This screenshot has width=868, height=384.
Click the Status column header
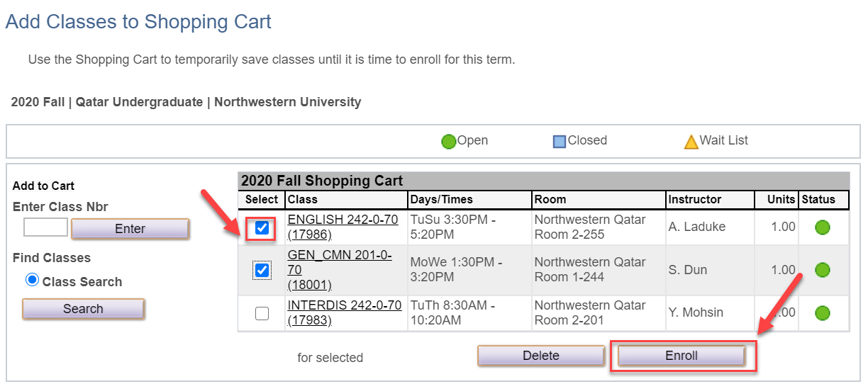coord(818,200)
